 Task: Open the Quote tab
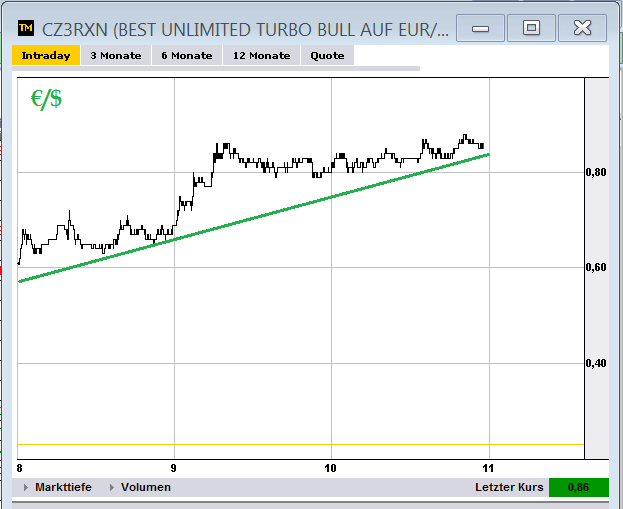coord(327,56)
